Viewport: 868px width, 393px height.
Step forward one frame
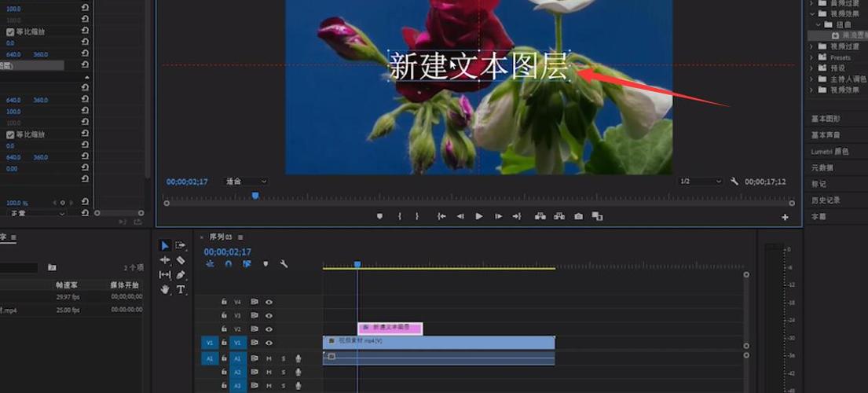[x=498, y=216]
